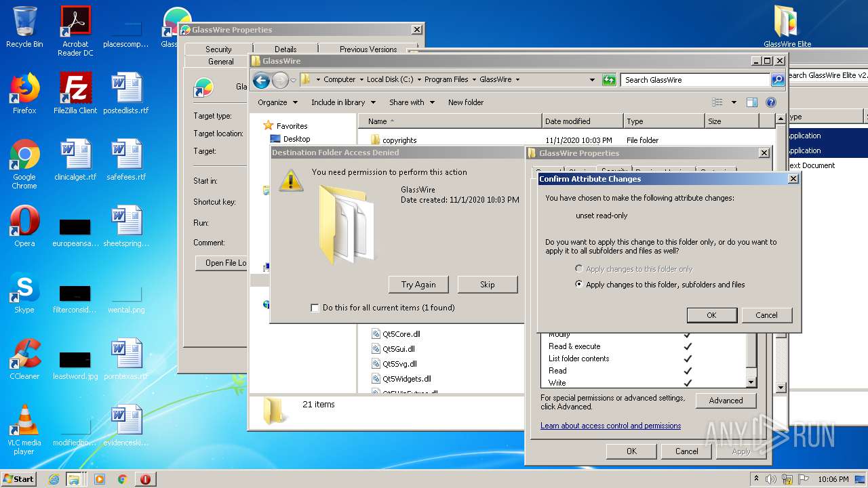This screenshot has height=488, width=868.
Task: Open CCleaner desktop shortcut
Action: (x=24, y=359)
